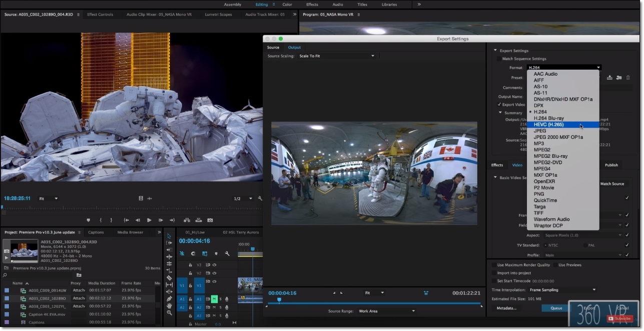The width and height of the screenshot is (644, 331).
Task: Open Effect Controls tab
Action: tap(100, 15)
